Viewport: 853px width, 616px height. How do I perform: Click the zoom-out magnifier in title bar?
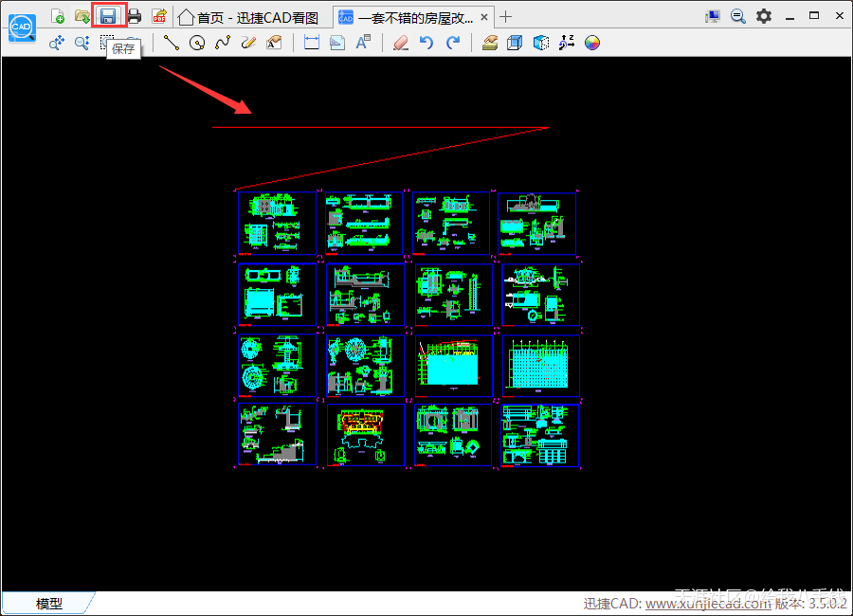coord(737,16)
